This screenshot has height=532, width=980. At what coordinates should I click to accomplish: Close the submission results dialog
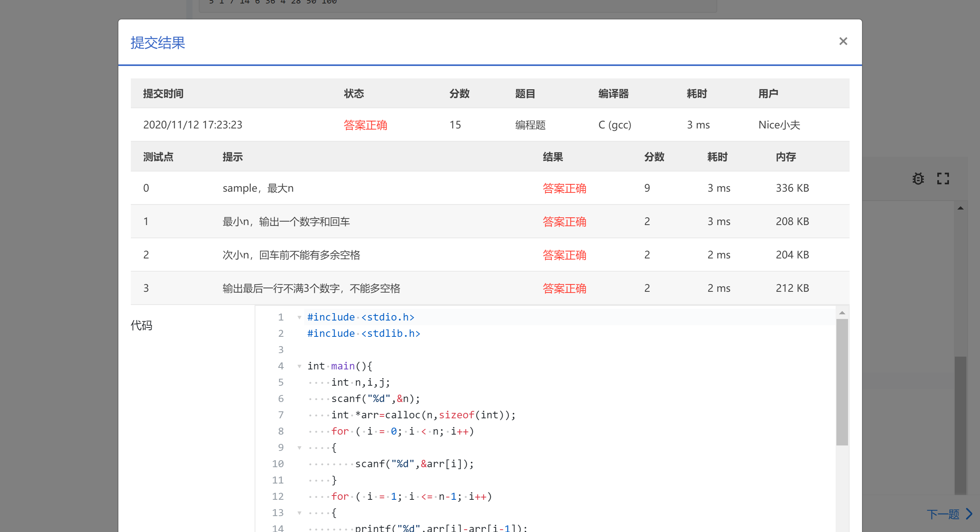tap(843, 41)
